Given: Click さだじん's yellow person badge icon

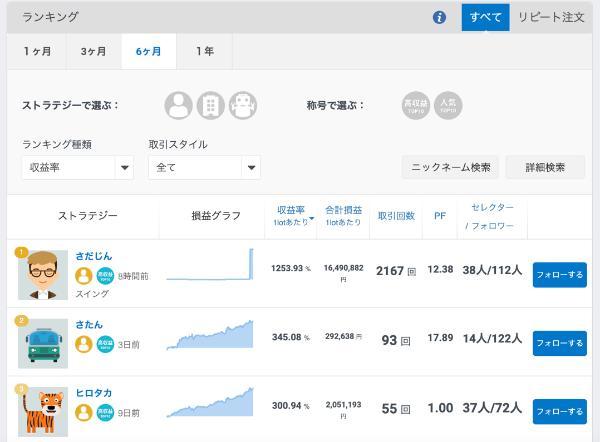Looking at the screenshot, I should click(x=83, y=276).
